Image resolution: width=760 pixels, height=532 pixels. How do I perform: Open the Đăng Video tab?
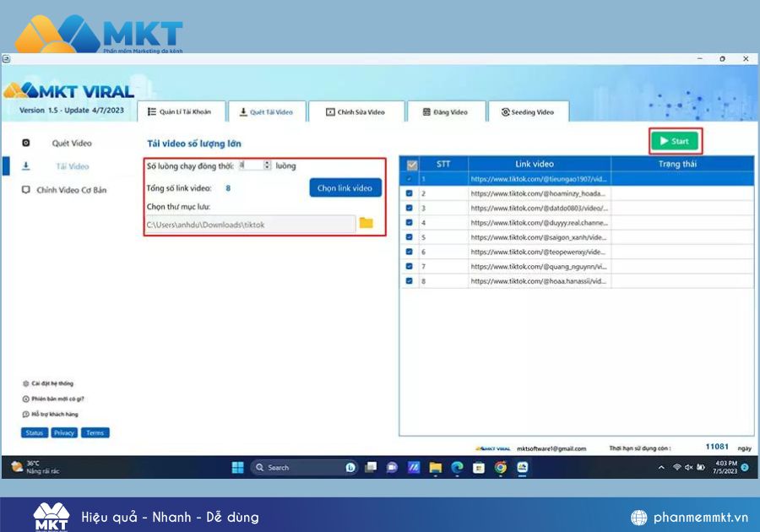coord(447,112)
